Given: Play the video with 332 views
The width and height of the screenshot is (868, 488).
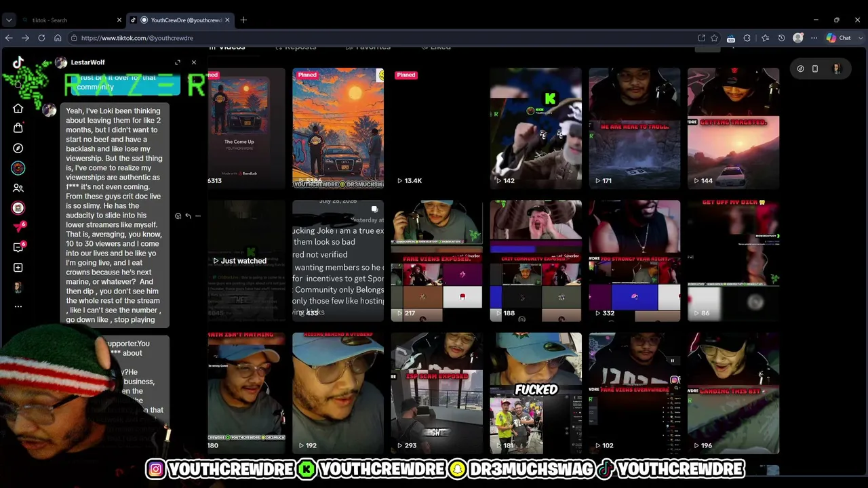Looking at the screenshot, I should pyautogui.click(x=635, y=260).
